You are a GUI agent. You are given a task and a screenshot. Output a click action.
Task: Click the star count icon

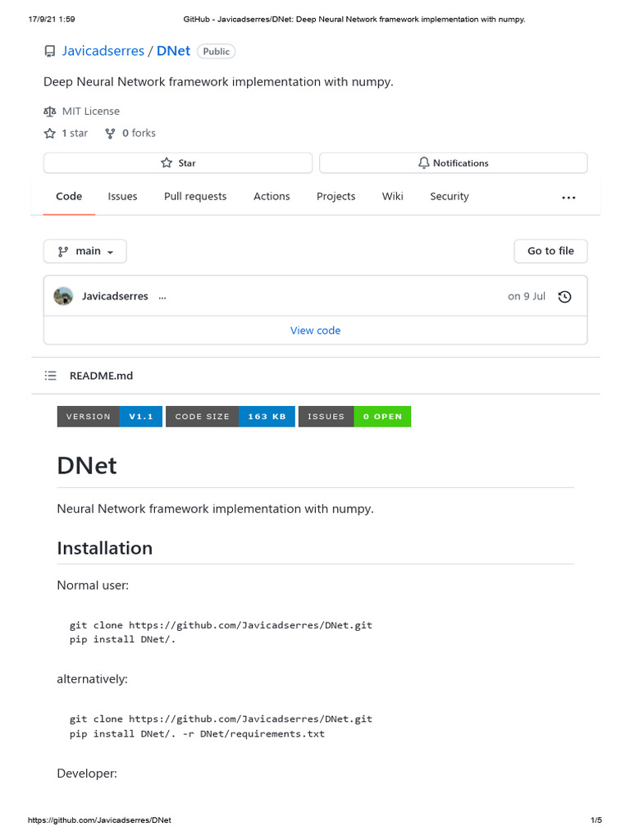tap(50, 133)
